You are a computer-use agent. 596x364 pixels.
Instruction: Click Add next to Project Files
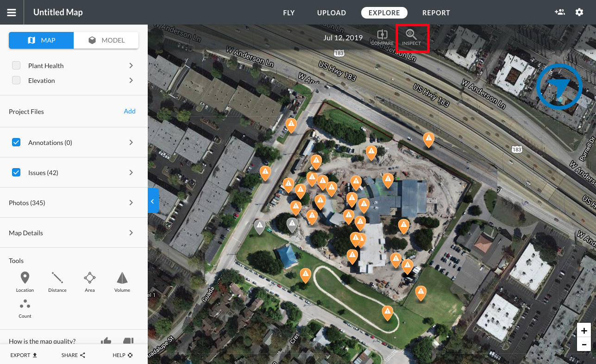tap(130, 111)
